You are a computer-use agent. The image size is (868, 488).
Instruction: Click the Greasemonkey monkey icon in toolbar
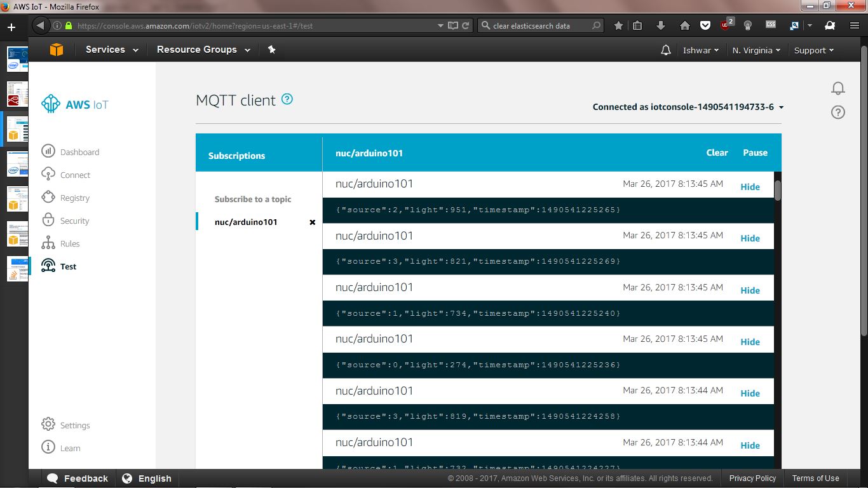click(x=830, y=26)
